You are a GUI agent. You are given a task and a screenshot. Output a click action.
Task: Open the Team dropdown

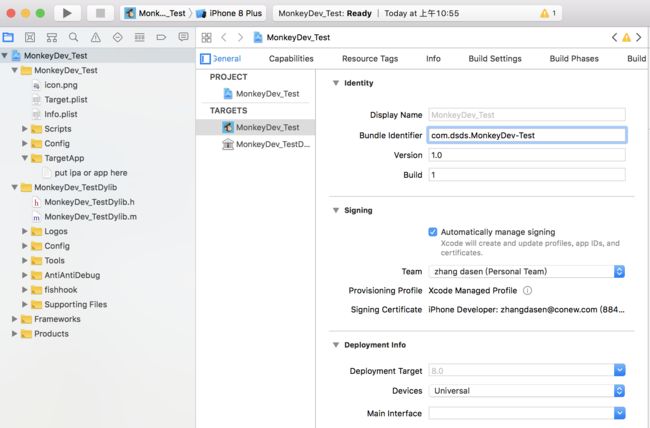tap(526, 272)
